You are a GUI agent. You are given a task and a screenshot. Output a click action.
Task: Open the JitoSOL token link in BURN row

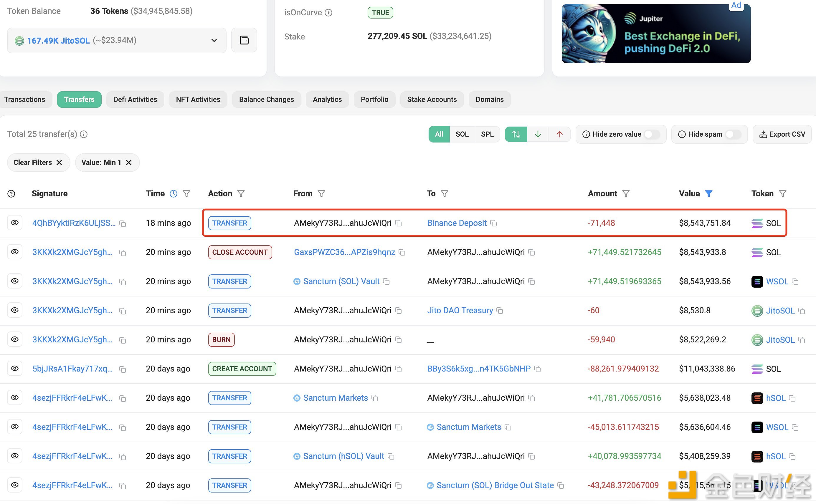click(780, 340)
